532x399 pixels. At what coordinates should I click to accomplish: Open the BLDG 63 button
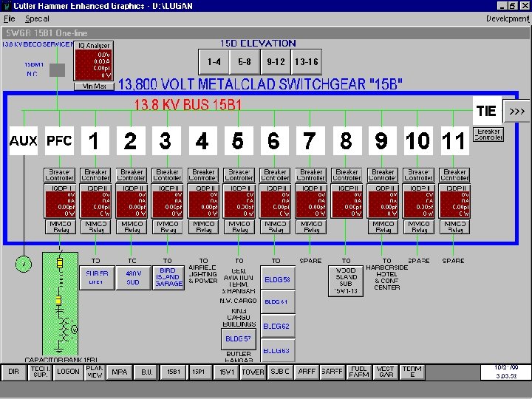coord(278,350)
